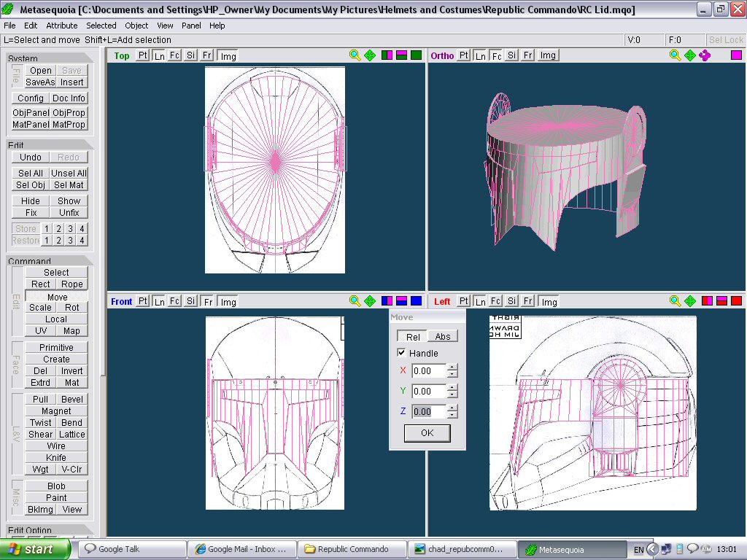Click the green pan icon in Ortho view
The image size is (747, 560).
(690, 55)
